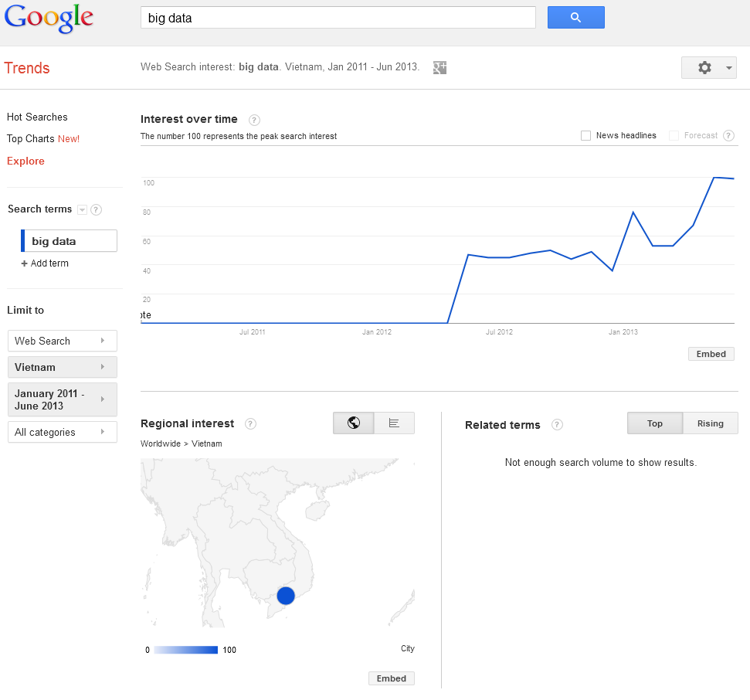Open the Vietnam region dropdown

tap(62, 367)
